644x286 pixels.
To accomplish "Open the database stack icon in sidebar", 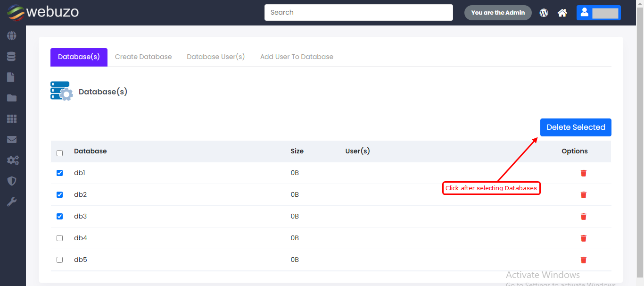I will click(11, 57).
